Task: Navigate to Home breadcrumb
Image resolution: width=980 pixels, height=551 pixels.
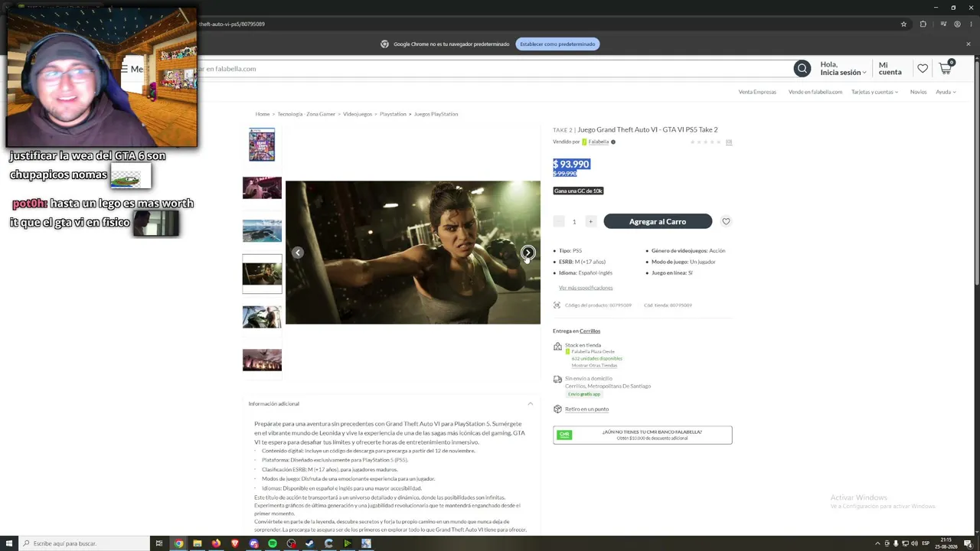Action: click(263, 114)
